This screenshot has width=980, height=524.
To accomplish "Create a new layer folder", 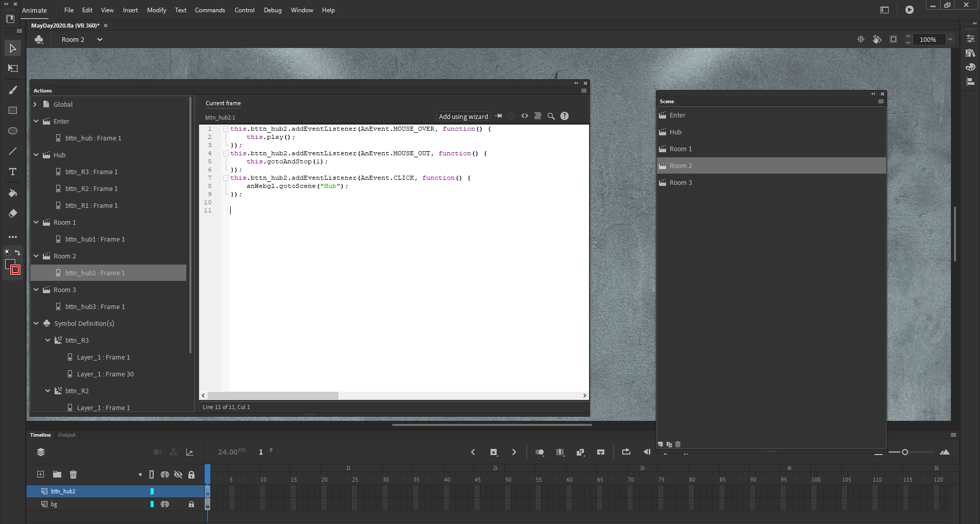I will tap(57, 474).
